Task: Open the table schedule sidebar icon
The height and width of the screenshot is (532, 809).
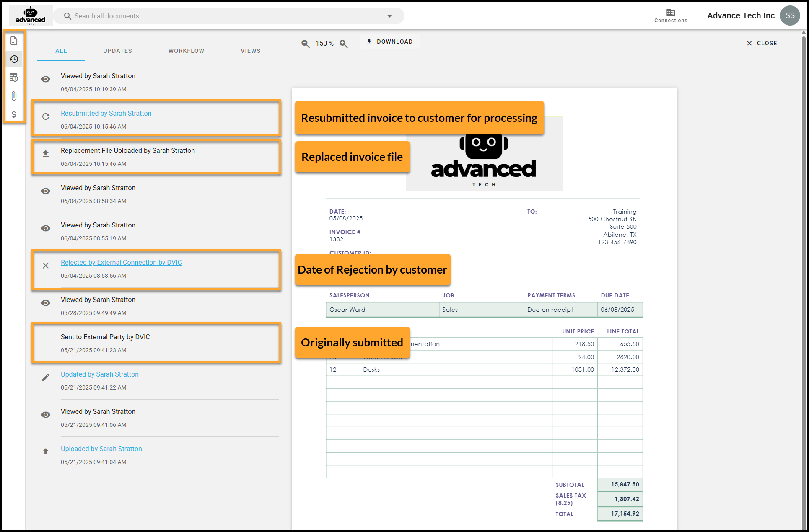Action: 14,77
